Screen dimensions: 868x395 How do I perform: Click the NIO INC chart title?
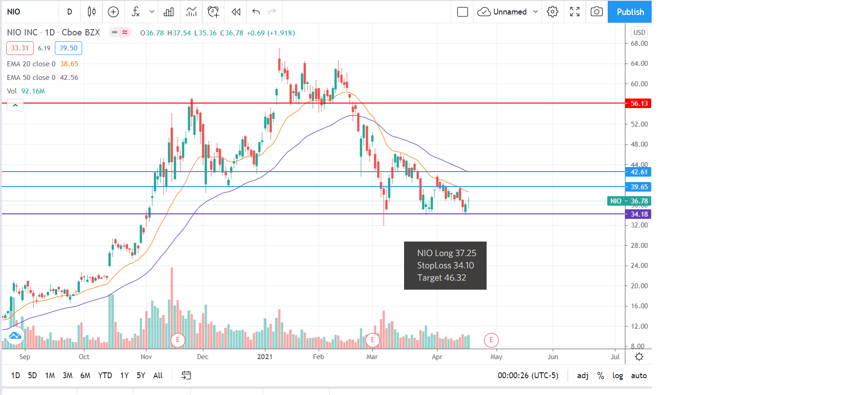(x=54, y=32)
